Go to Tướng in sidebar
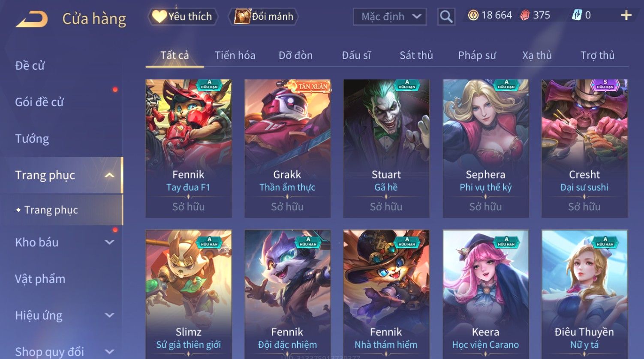The width and height of the screenshot is (644, 359). click(x=32, y=139)
